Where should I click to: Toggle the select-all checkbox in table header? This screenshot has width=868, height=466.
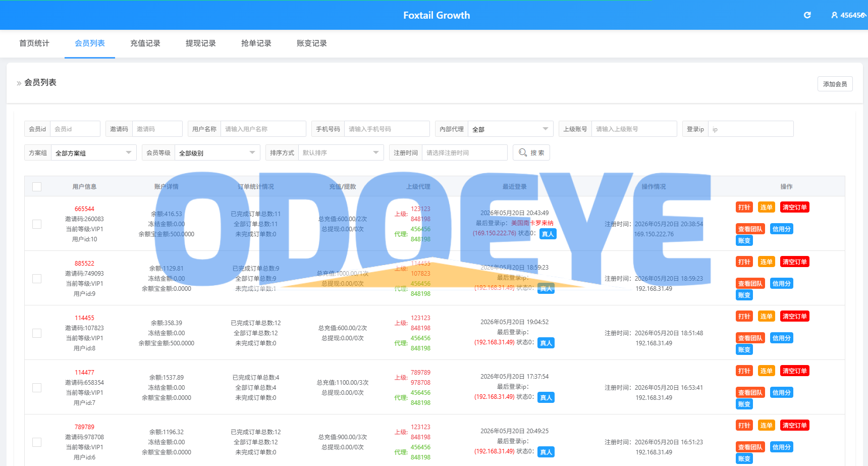coord(37,187)
